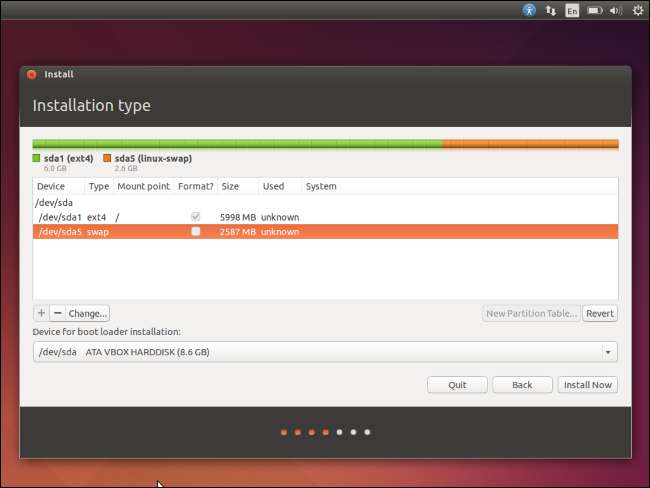This screenshot has height=488, width=650.
Task: Open the system gear menu
Action: [638, 10]
